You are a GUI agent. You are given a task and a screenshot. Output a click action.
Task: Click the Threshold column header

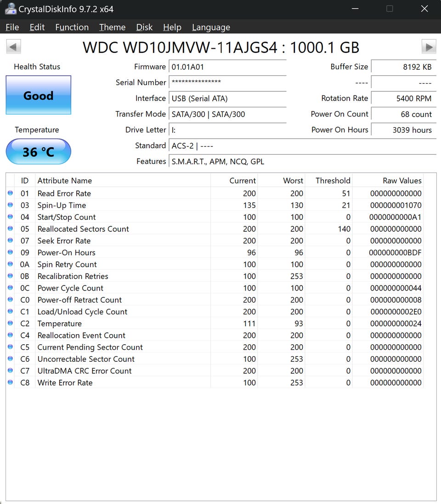[x=329, y=181]
